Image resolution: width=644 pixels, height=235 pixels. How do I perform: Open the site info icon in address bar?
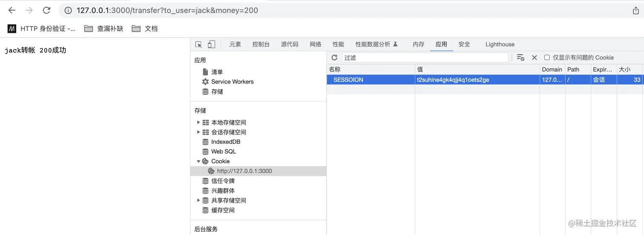68,10
